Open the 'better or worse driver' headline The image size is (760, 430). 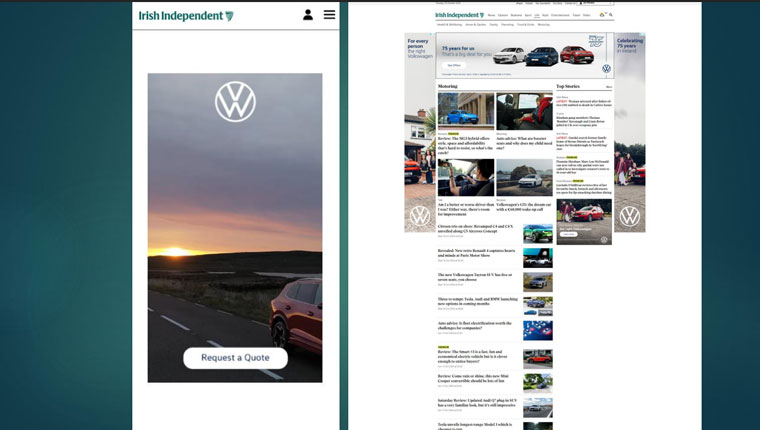(465, 209)
